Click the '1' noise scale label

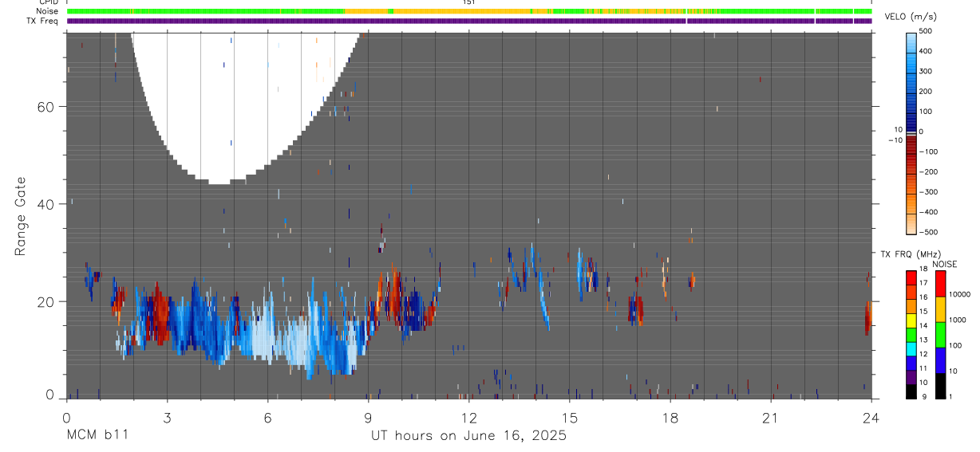click(x=950, y=397)
